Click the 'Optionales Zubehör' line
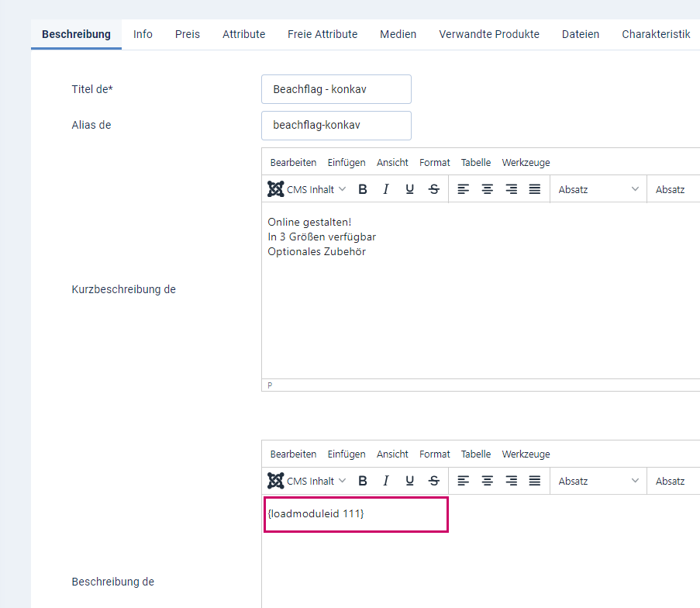This screenshot has height=608, width=700. (316, 251)
